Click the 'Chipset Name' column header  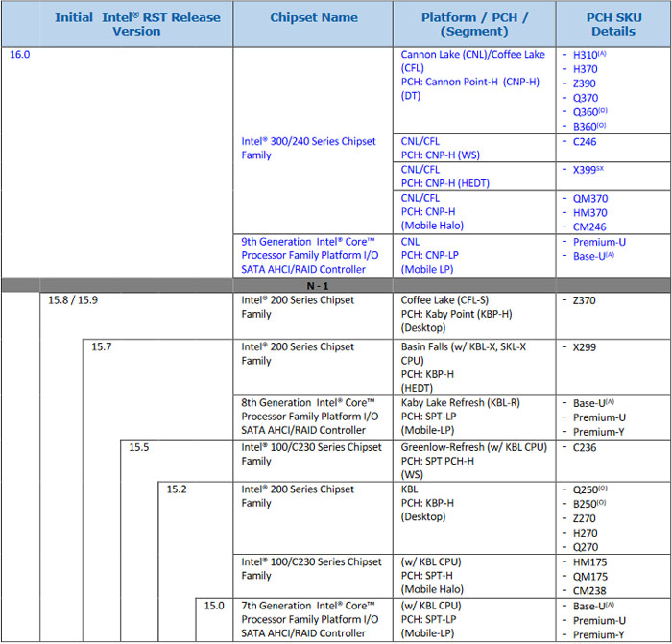click(x=314, y=17)
